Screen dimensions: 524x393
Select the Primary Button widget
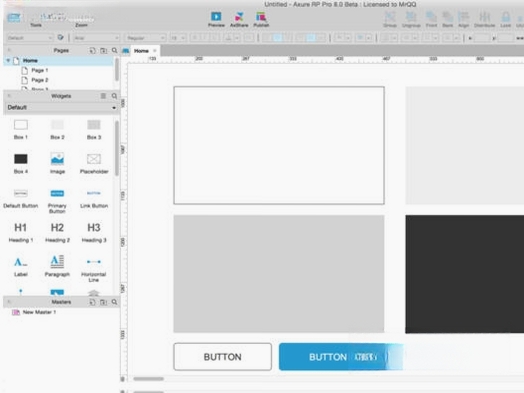[57, 201]
